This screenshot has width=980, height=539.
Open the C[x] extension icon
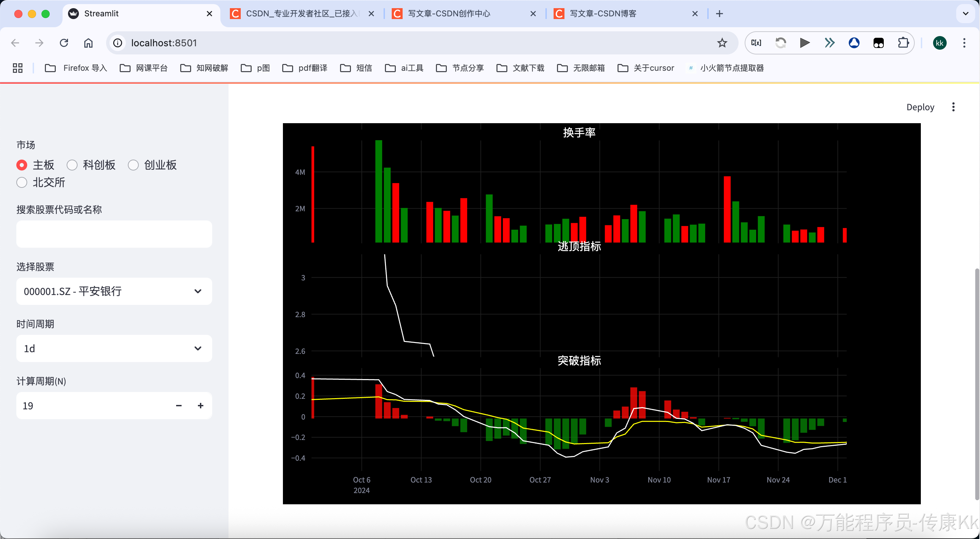pyautogui.click(x=756, y=43)
